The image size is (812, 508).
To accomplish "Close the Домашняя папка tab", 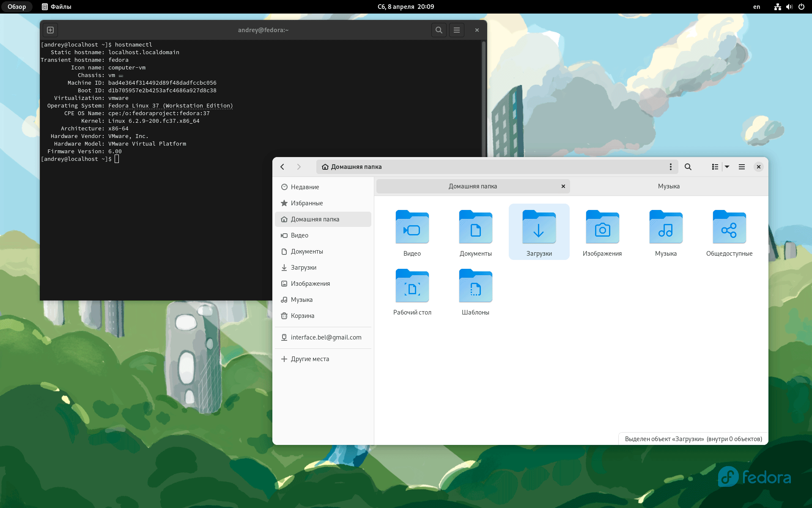I will pyautogui.click(x=563, y=186).
